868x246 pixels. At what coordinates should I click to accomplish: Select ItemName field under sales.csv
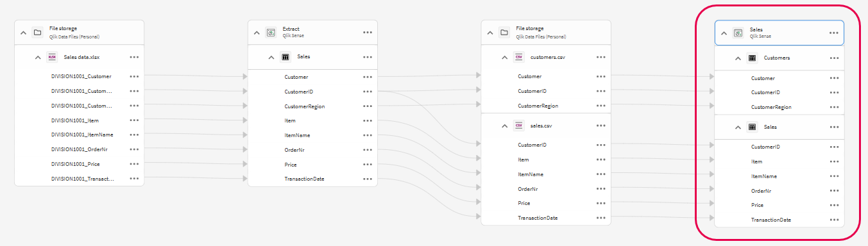[531, 174]
